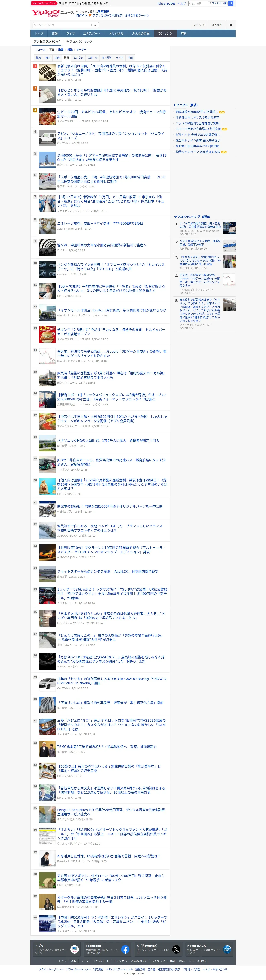
Task: Focus the キーワードを入力 search field
Action: (x=63, y=25)
